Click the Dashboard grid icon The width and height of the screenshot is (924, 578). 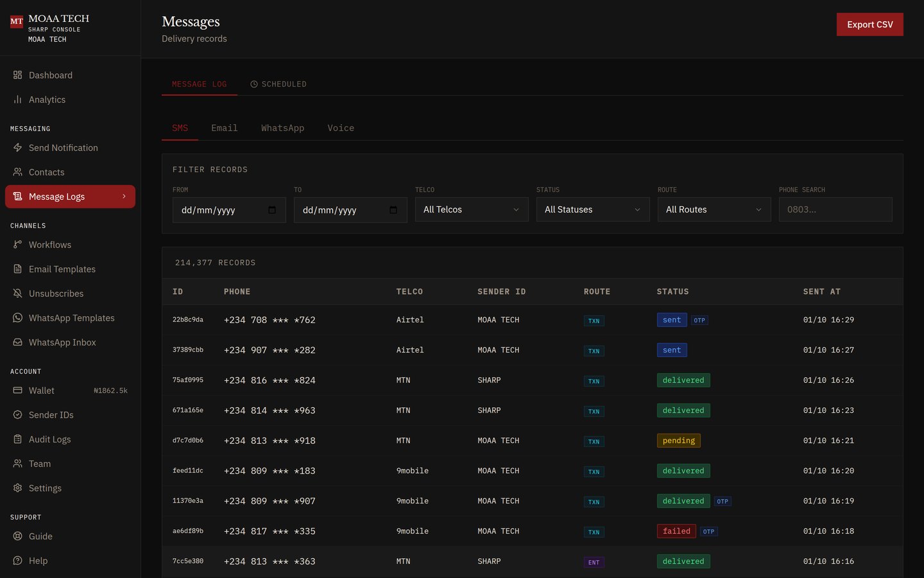[17, 75]
